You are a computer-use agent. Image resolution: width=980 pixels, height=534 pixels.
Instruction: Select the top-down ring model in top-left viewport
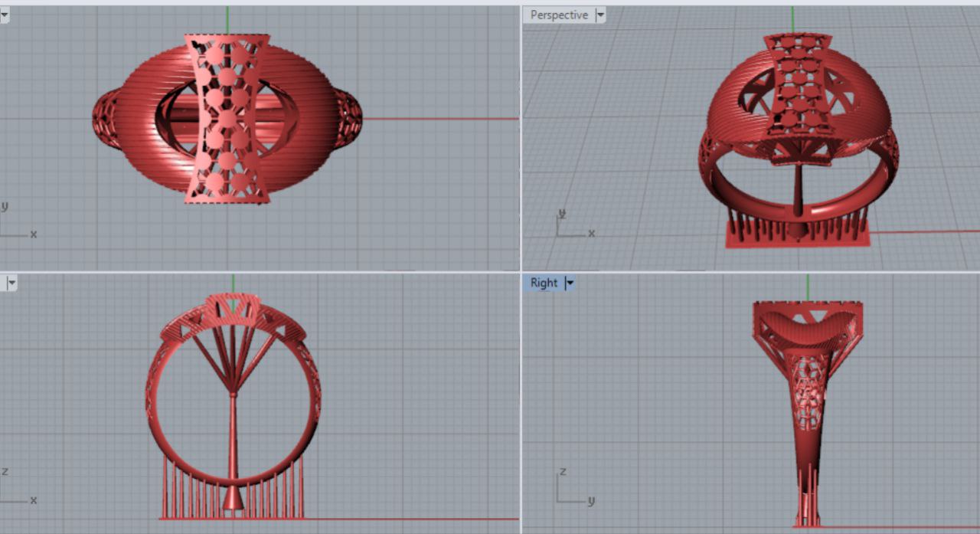(227, 119)
